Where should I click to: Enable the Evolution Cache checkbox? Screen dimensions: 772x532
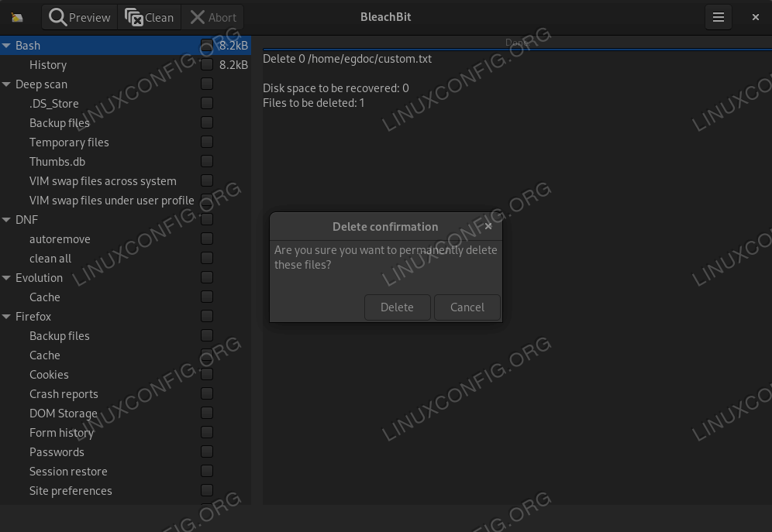[207, 297]
